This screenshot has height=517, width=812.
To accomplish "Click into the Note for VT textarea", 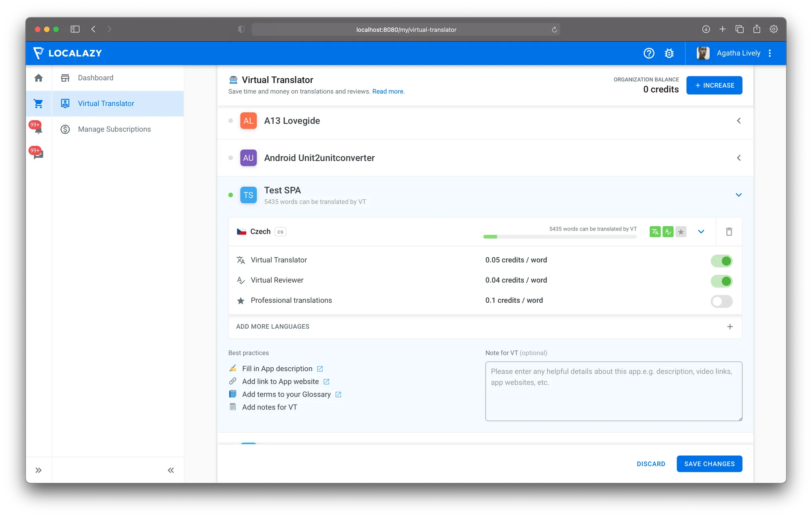I will point(613,391).
